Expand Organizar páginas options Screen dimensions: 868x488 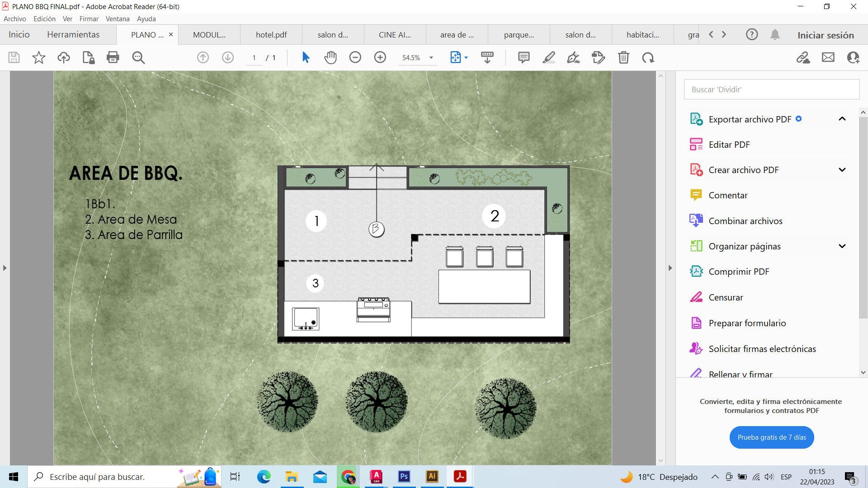(x=842, y=246)
